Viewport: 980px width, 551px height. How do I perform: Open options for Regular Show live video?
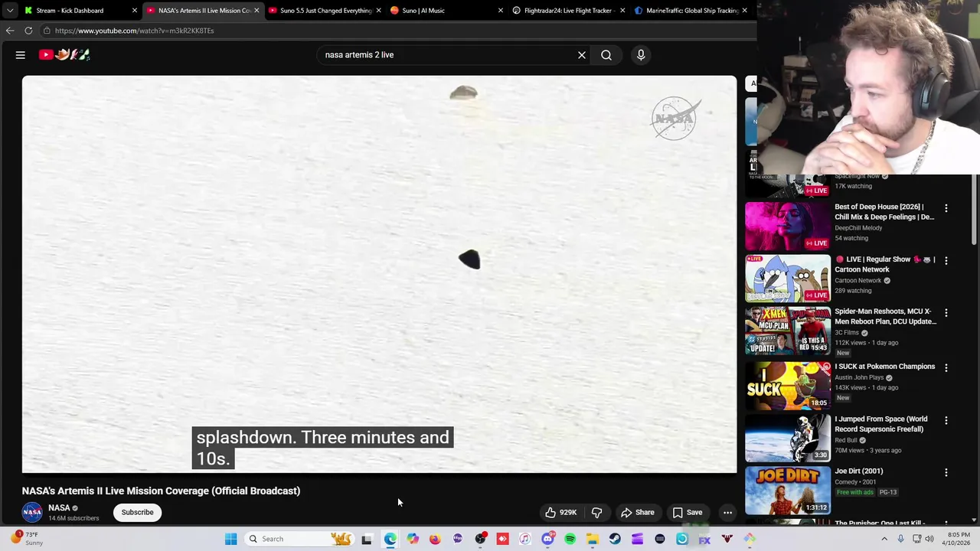coord(946,261)
